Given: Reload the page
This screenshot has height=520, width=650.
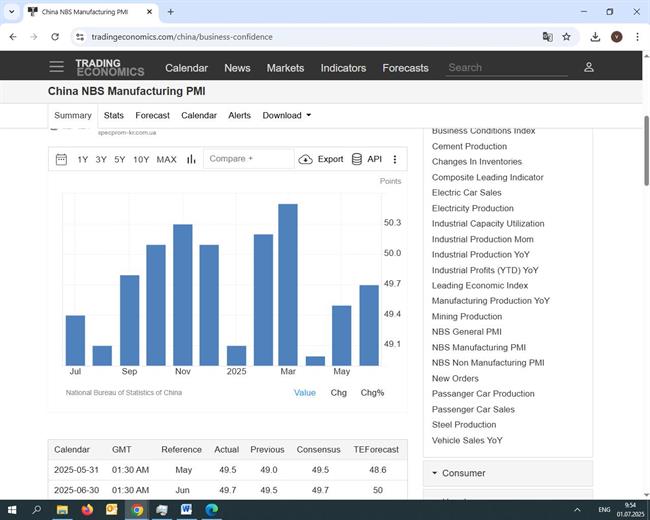Looking at the screenshot, I should pyautogui.click(x=55, y=37).
